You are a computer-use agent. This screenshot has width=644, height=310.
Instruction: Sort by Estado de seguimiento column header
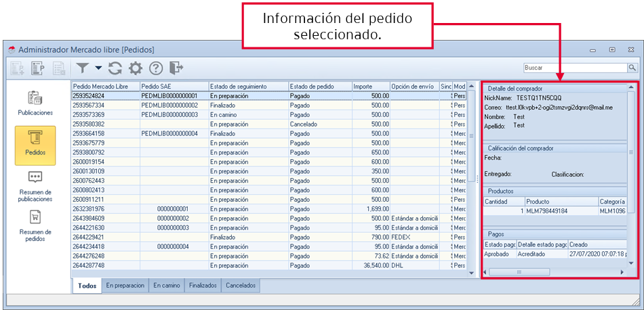tap(249, 87)
